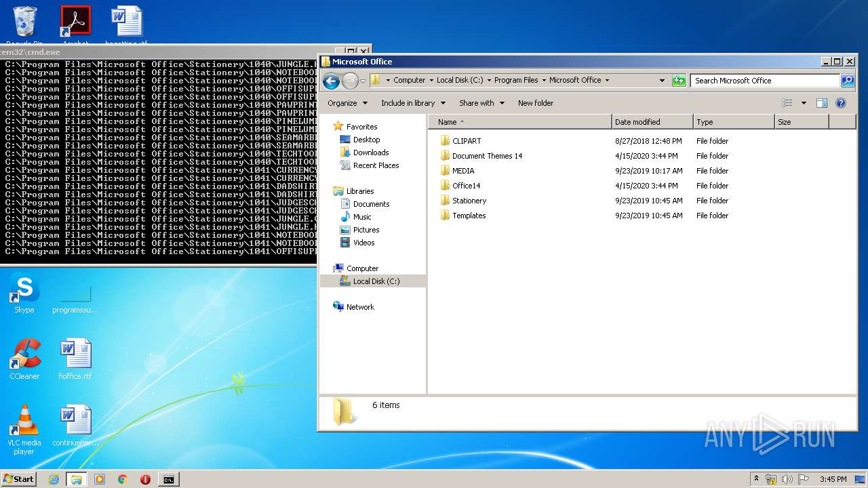The image size is (868, 488).
Task: Select Network in the navigation pane
Action: point(360,307)
